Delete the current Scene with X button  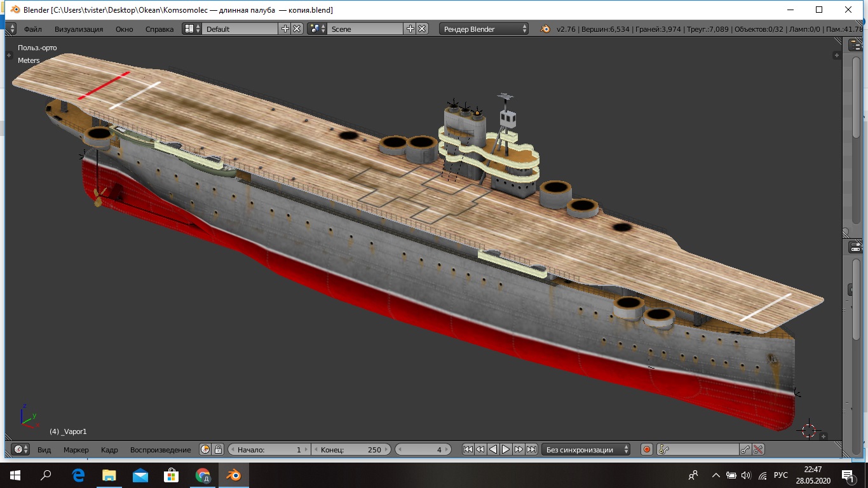(422, 29)
